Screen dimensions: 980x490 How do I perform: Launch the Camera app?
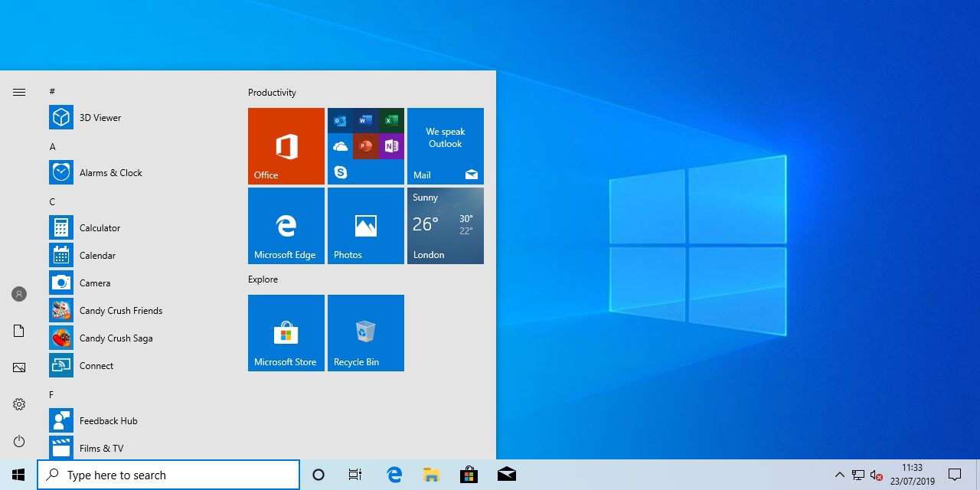click(95, 283)
